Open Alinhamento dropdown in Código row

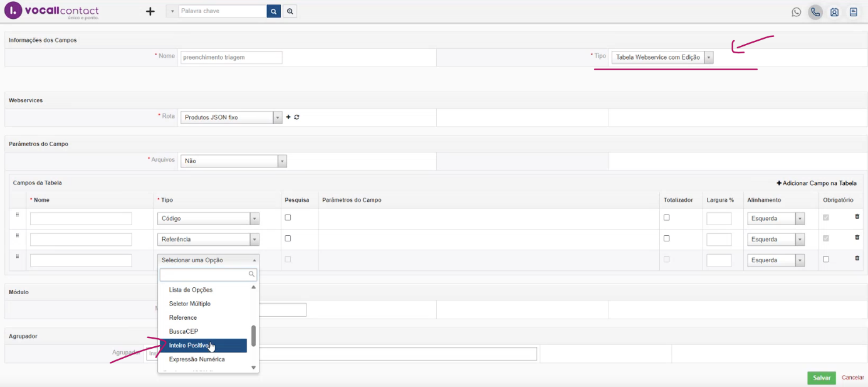775,219
